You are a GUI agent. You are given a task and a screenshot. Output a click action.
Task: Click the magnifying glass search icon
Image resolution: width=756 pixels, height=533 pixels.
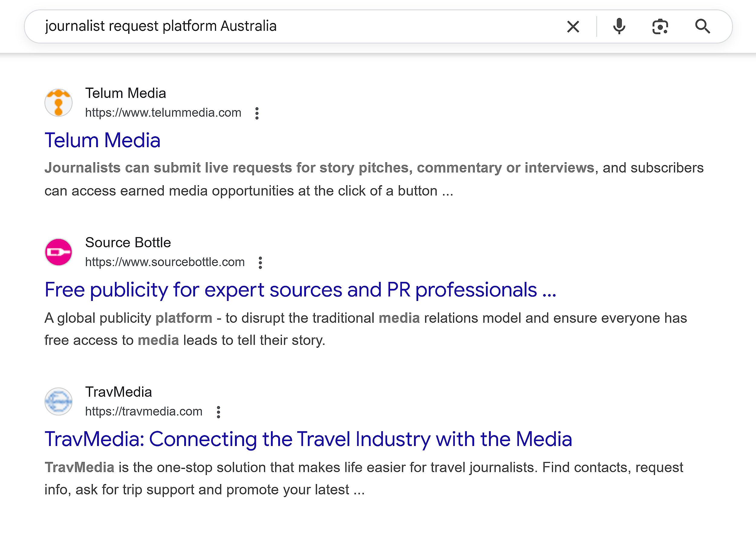click(703, 26)
